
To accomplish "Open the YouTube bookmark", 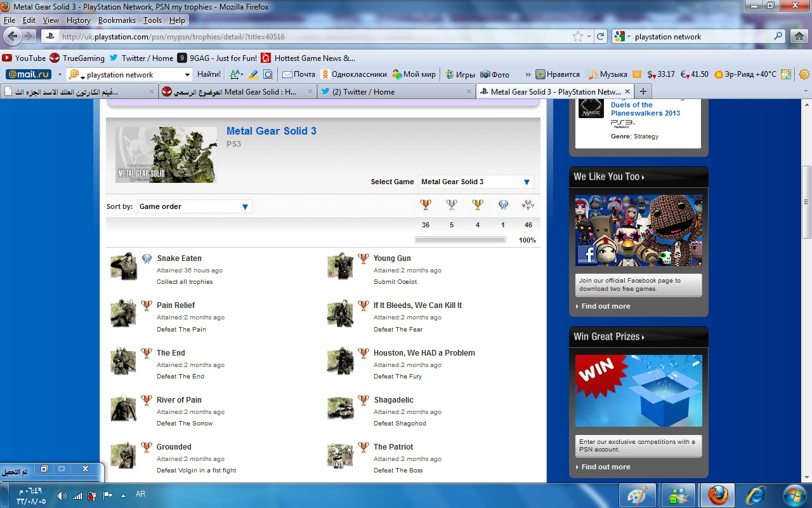I will tap(24, 58).
